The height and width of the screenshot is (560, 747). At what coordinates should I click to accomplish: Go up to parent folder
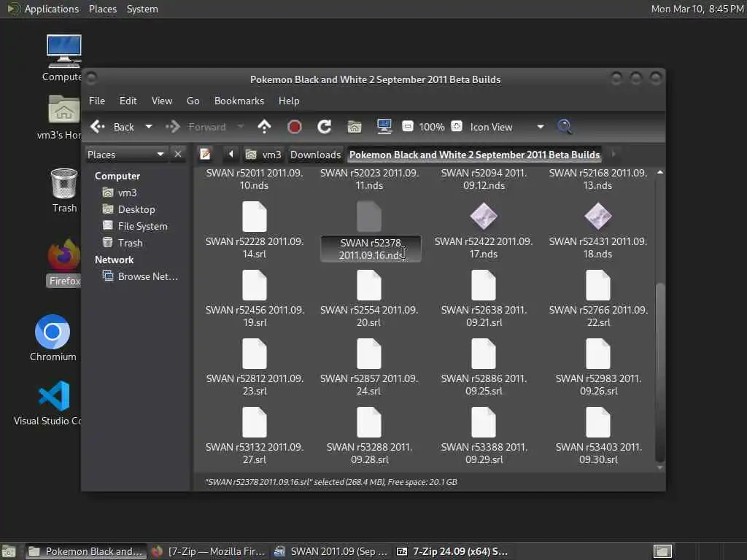coord(264,127)
